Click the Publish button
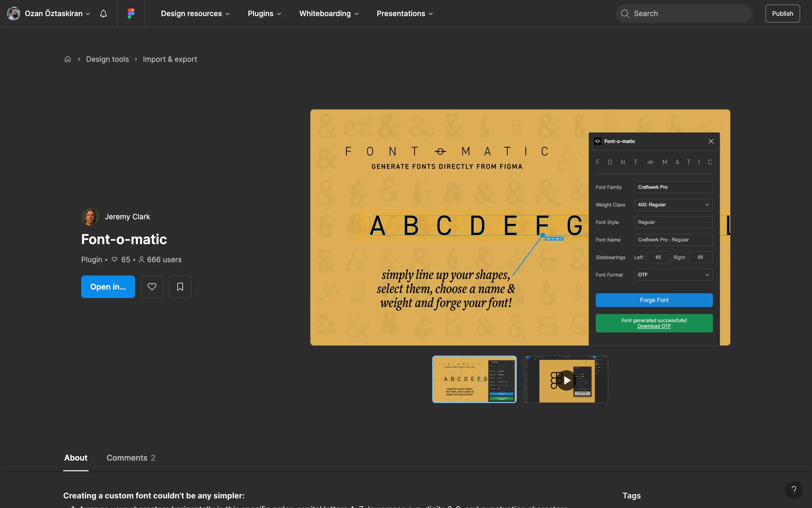Image resolution: width=812 pixels, height=508 pixels. click(782, 14)
